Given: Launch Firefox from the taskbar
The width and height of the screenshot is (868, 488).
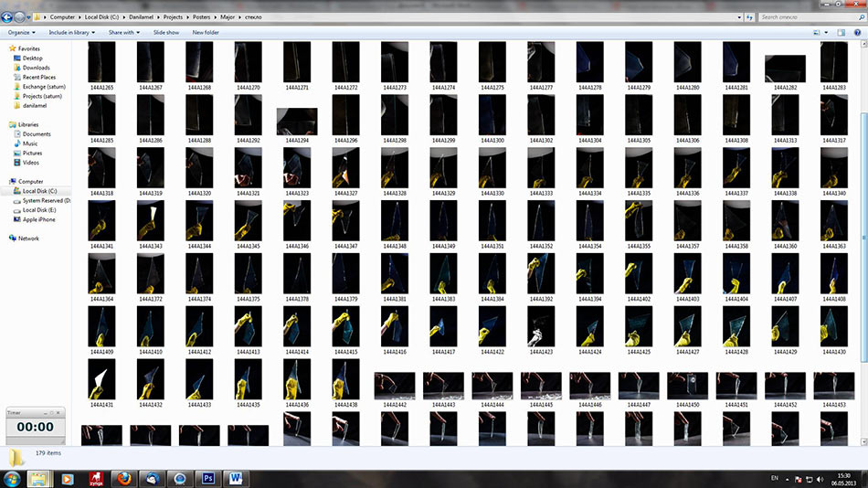Looking at the screenshot, I should [123, 478].
